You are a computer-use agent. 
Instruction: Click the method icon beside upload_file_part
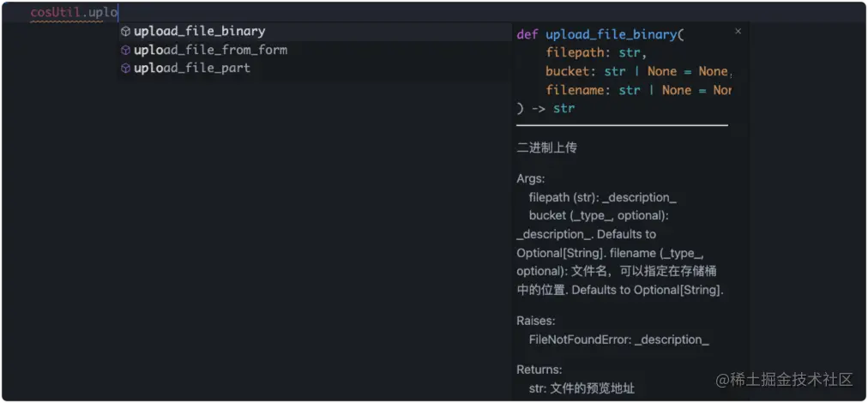coord(126,69)
